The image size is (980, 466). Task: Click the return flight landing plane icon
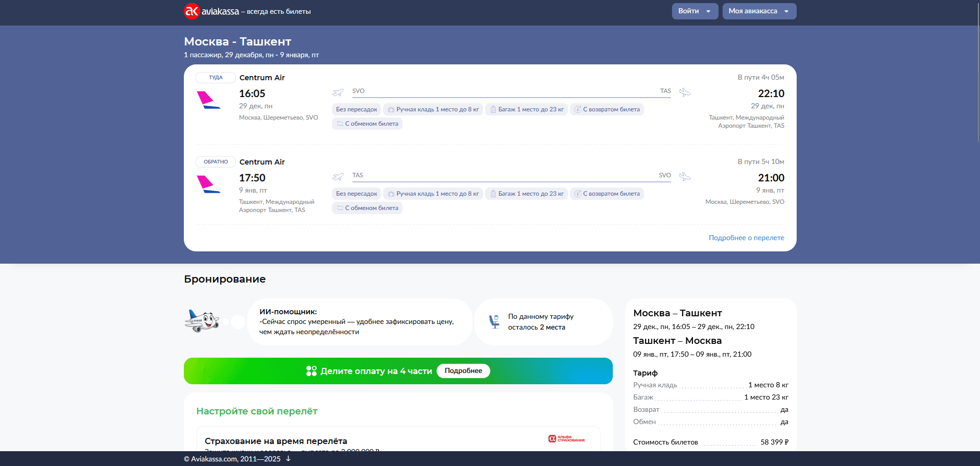685,177
